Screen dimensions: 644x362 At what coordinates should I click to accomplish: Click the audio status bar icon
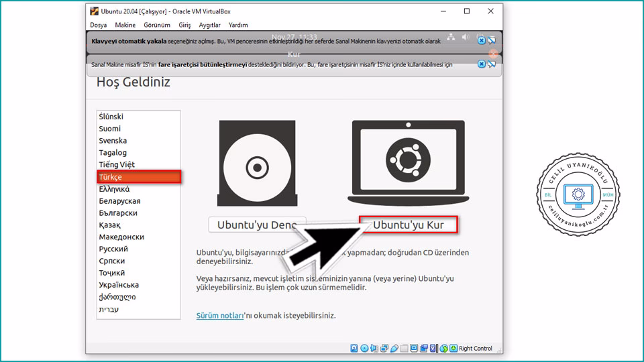(374, 348)
